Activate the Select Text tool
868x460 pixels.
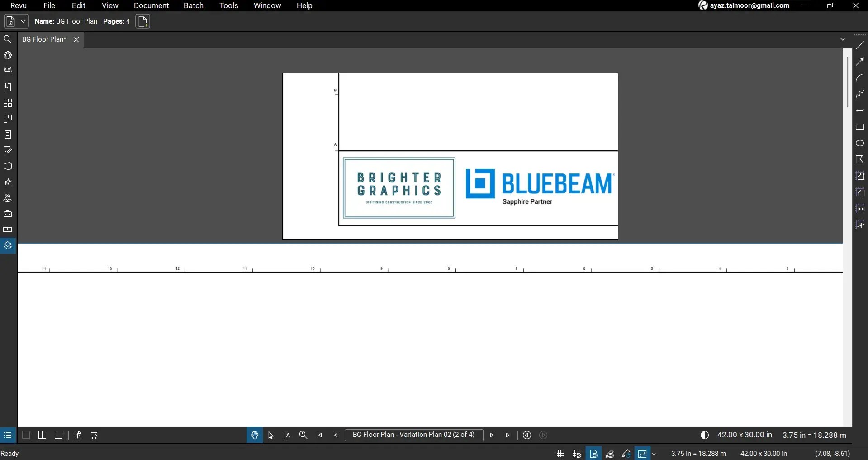(287, 435)
